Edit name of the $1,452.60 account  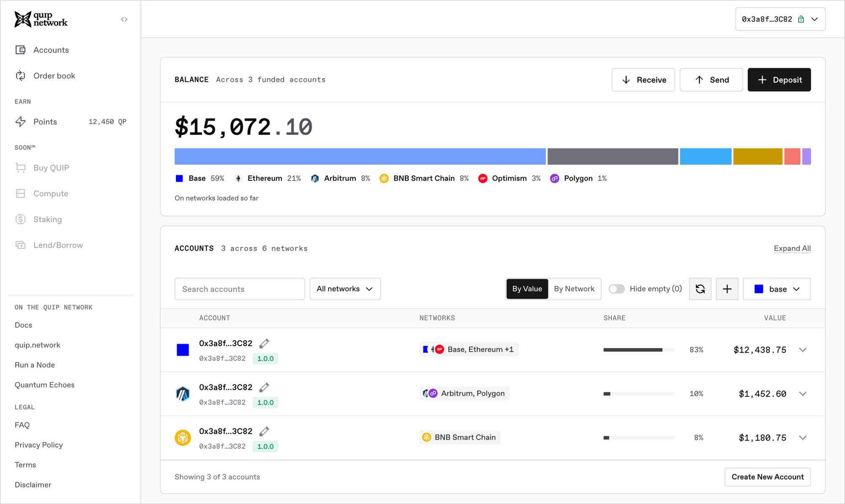click(x=264, y=387)
